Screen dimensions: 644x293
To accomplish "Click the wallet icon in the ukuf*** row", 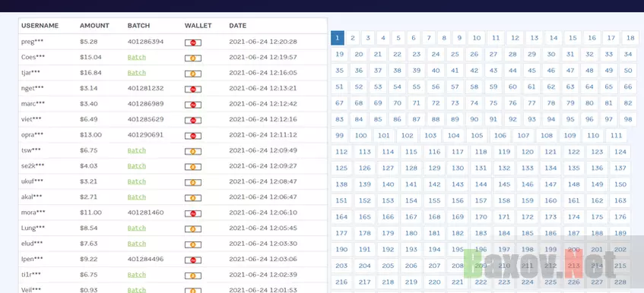I will pyautogui.click(x=192, y=183).
